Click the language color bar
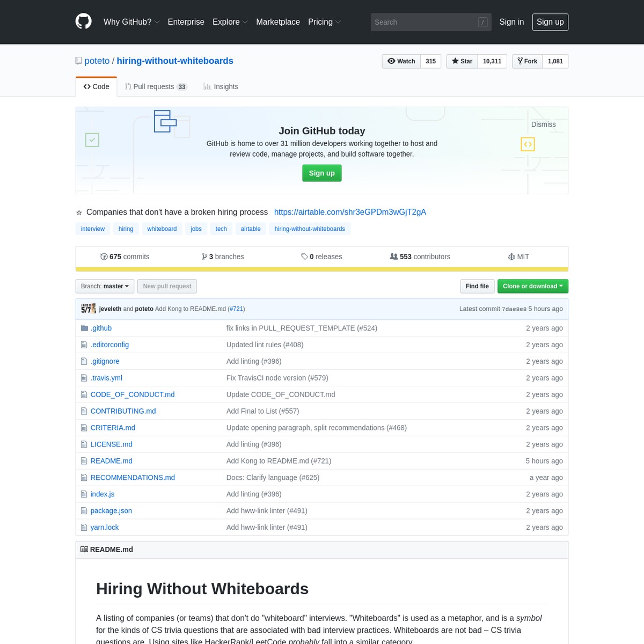 [x=322, y=269]
